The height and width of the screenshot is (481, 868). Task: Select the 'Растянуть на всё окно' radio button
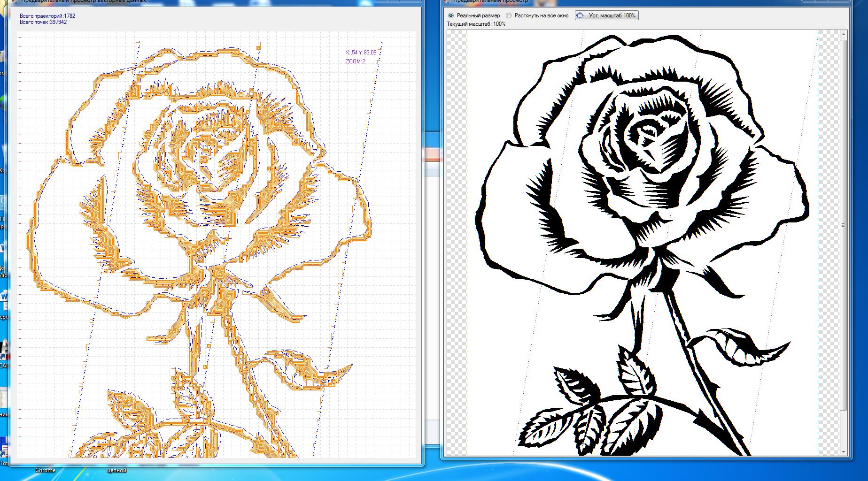[509, 15]
